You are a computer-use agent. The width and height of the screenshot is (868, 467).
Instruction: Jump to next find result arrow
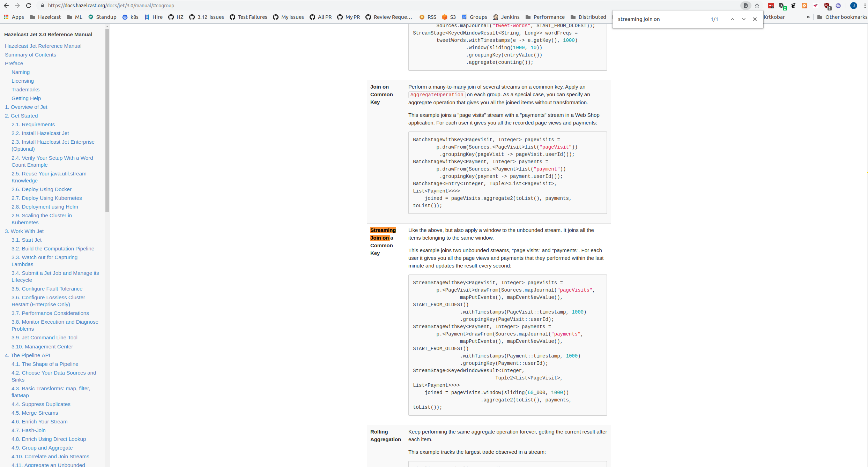tap(744, 19)
